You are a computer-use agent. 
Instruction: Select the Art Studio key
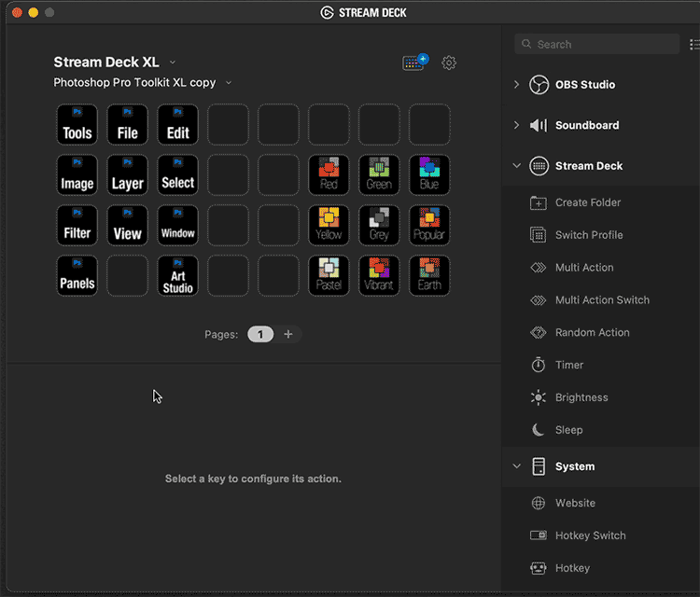click(178, 276)
